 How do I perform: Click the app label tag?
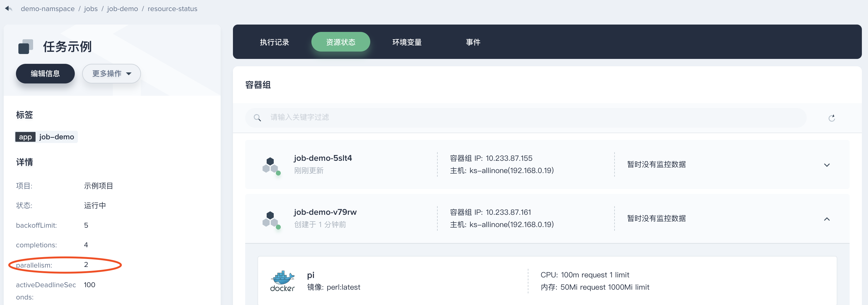(x=25, y=137)
